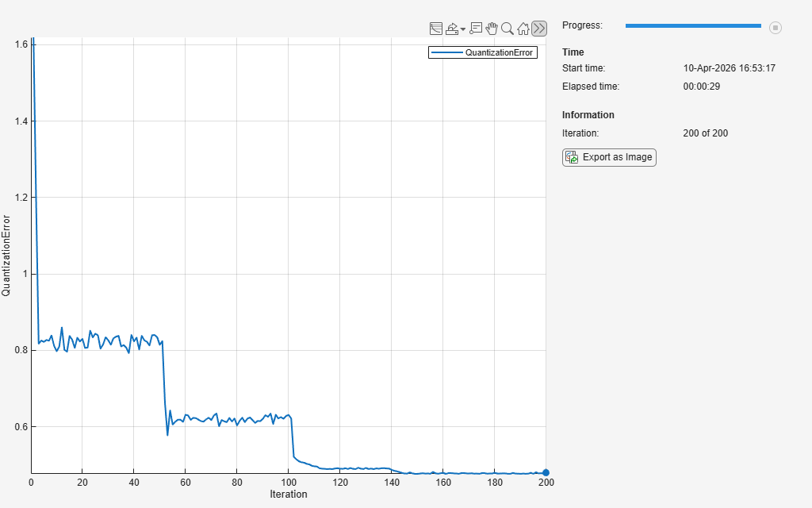Click the export plot icon in axes toolbar
This screenshot has height=508, width=812.
(x=452, y=29)
